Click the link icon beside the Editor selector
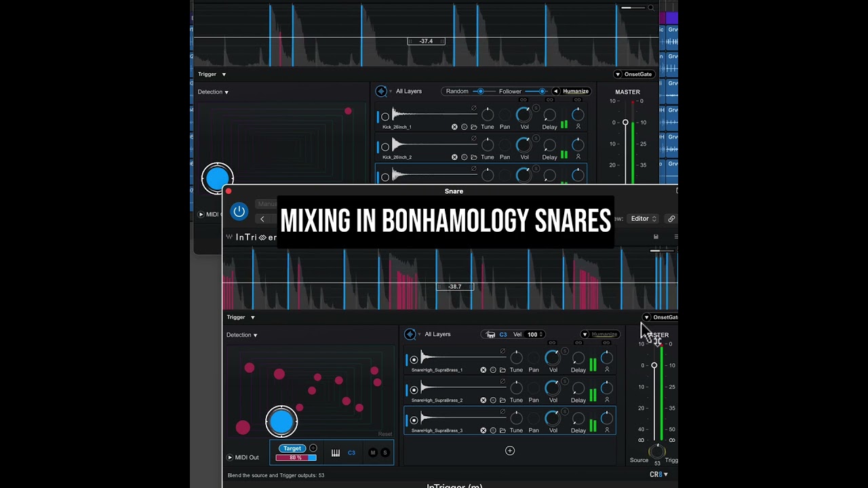 coord(671,219)
